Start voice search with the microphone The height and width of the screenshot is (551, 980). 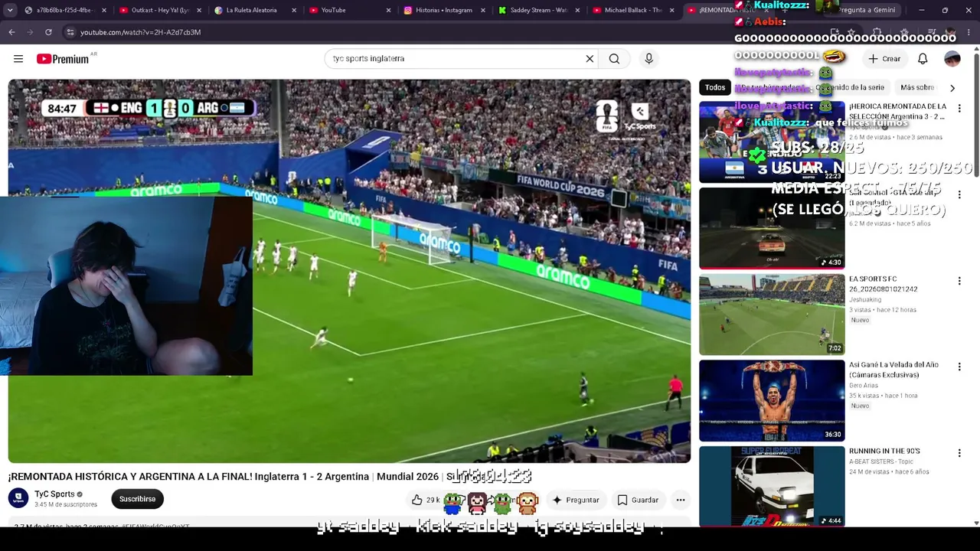pyautogui.click(x=648, y=59)
